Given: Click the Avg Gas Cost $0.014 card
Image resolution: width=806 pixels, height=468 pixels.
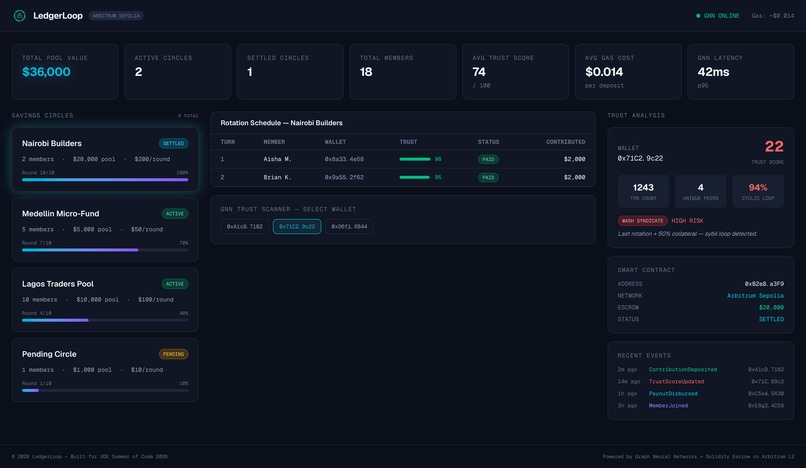Looking at the screenshot, I should pyautogui.click(x=628, y=71).
